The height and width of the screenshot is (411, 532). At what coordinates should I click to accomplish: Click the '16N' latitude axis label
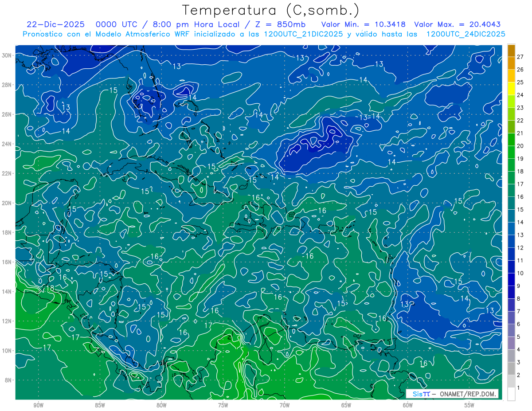[6, 262]
